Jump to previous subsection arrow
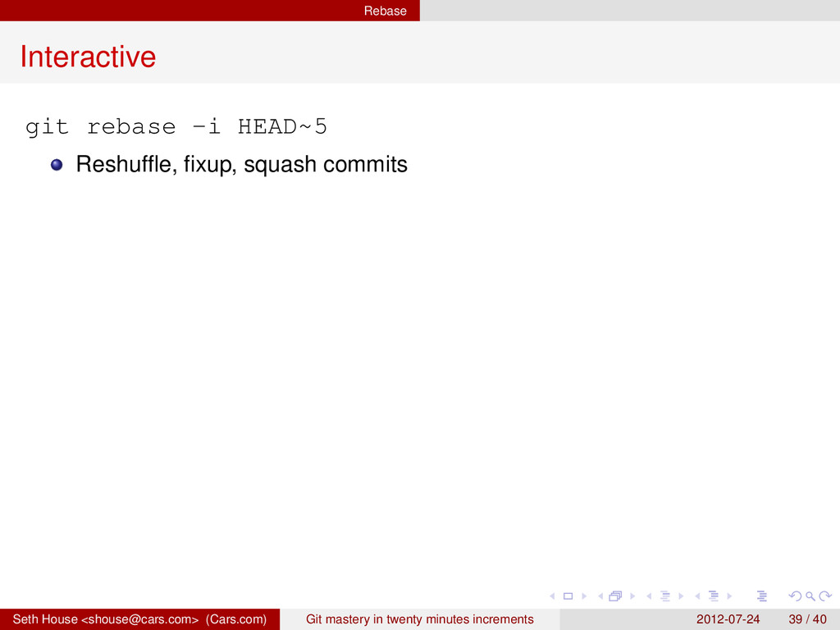The height and width of the screenshot is (630, 840). coord(650,596)
